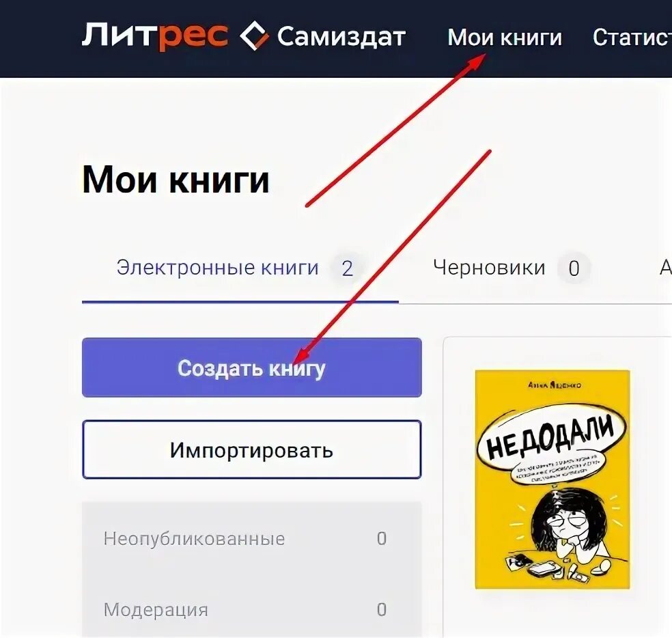Click the diamond Самиздат logo icon
The height and width of the screenshot is (638, 672).
(x=254, y=36)
